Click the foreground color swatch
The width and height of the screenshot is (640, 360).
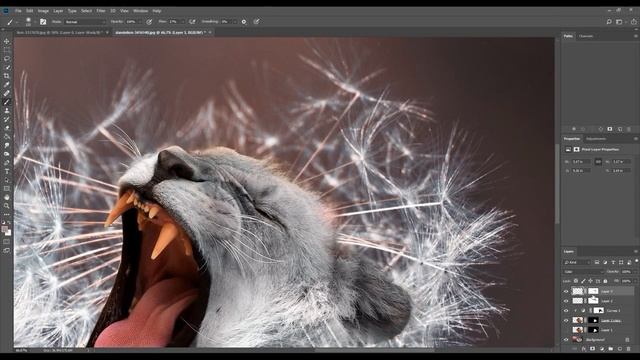tap(4, 230)
